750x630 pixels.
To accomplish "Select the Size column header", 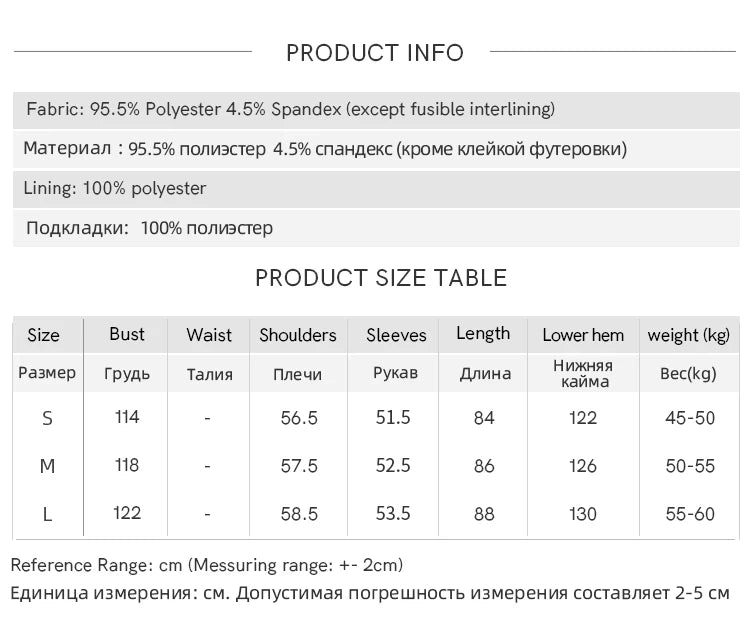I will (x=44, y=335).
